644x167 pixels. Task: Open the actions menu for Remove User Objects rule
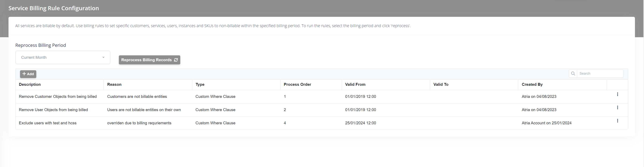point(618,107)
